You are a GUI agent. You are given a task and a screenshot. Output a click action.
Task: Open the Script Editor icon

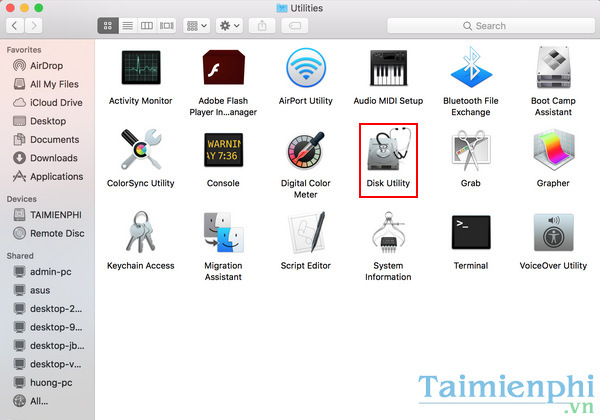click(x=306, y=232)
